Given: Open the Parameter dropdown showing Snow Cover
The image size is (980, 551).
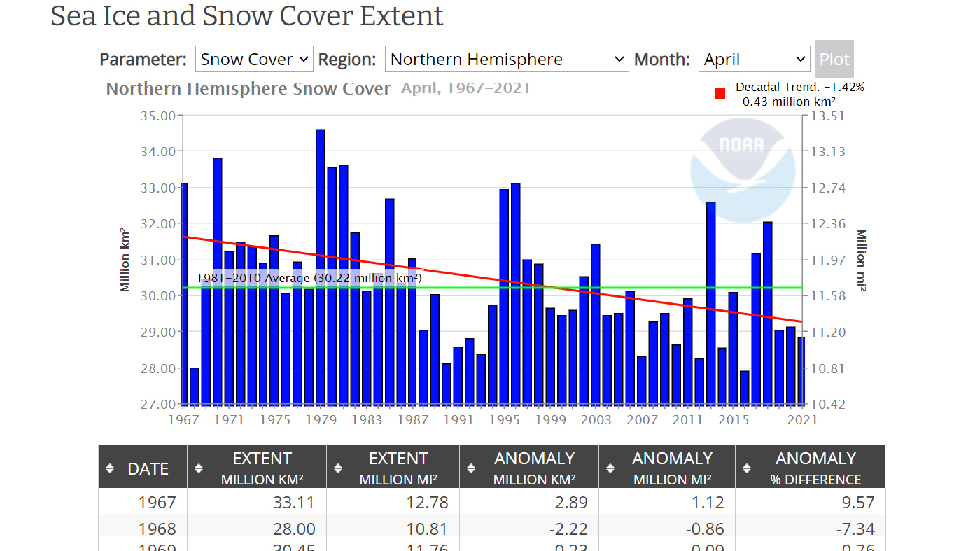Looking at the screenshot, I should pyautogui.click(x=254, y=60).
